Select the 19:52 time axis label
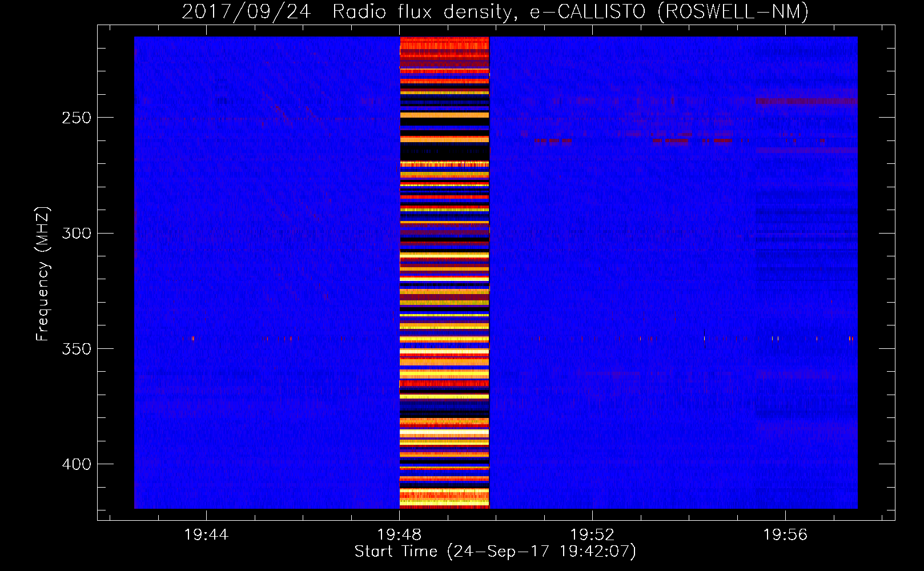The image size is (924, 571). (x=592, y=535)
